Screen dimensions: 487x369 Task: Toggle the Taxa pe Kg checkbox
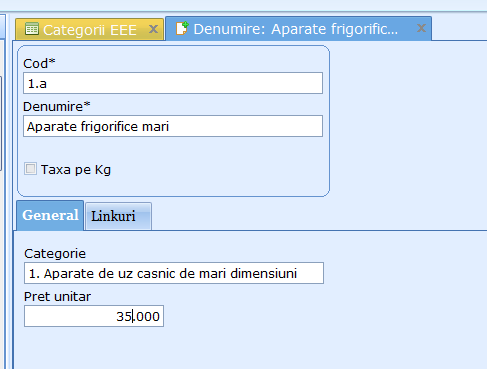[30, 169]
